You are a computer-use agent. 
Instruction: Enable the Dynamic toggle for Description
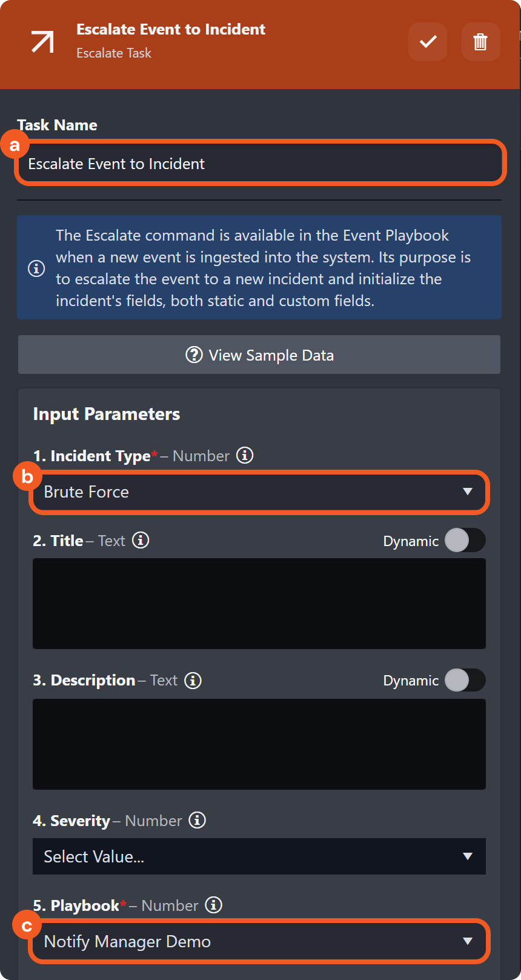tap(465, 681)
